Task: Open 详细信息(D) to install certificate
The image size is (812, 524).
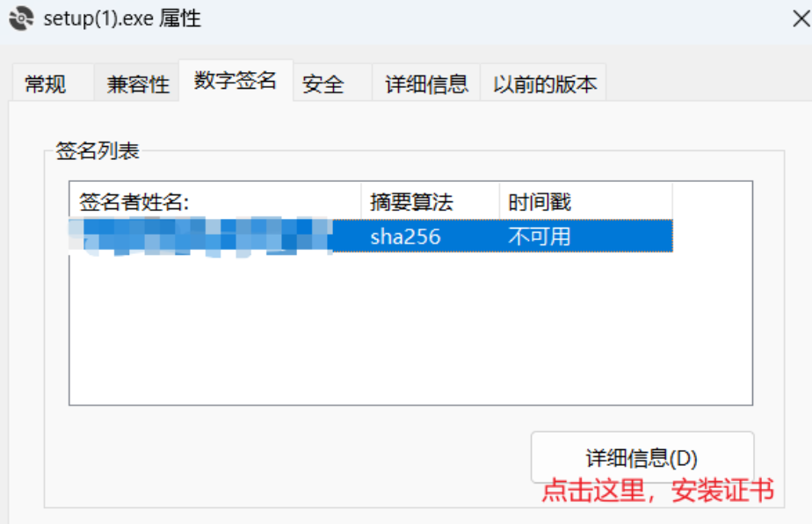Action: [642, 457]
